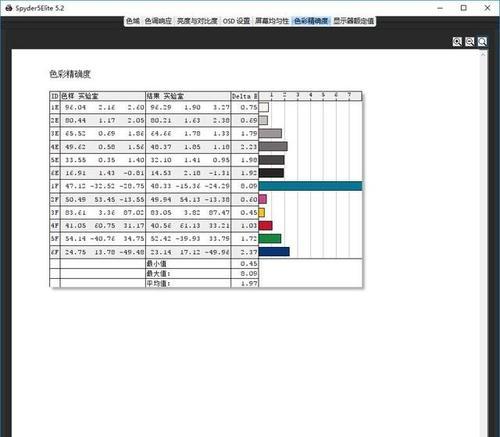This screenshot has width=500, height=437.
Task: Click the Spyder5Elite app icon in title bar
Action: 9,8
